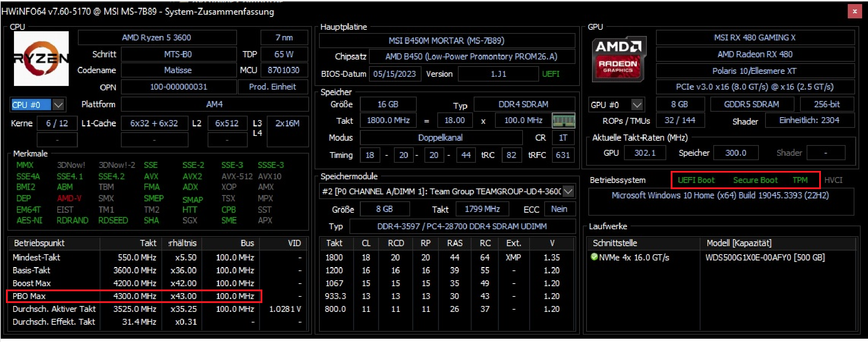Click the ECC value Nein
Image resolution: width=868 pixels, height=342 pixels.
(559, 209)
